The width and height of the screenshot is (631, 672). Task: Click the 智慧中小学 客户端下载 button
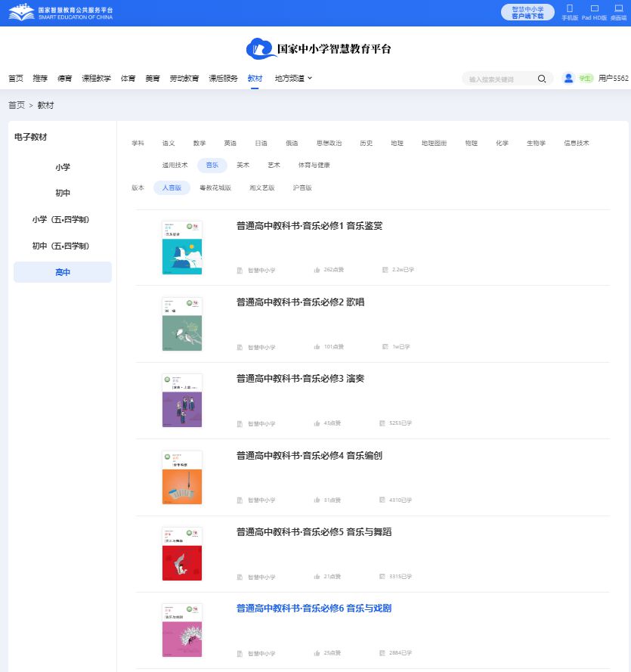pyautogui.click(x=527, y=12)
